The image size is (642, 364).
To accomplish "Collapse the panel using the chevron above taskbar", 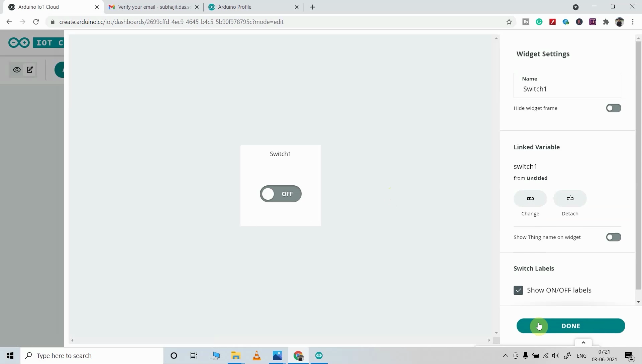I will 583,342.
